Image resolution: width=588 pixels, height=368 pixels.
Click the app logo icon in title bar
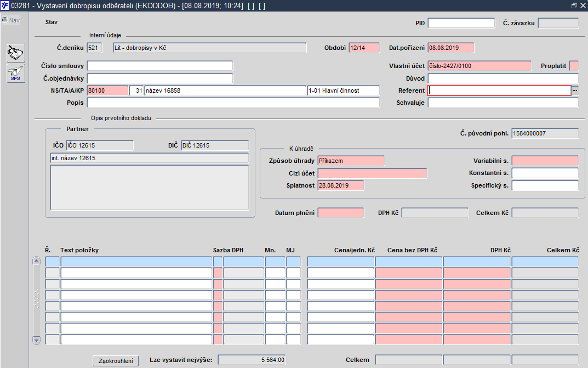click(5, 5)
